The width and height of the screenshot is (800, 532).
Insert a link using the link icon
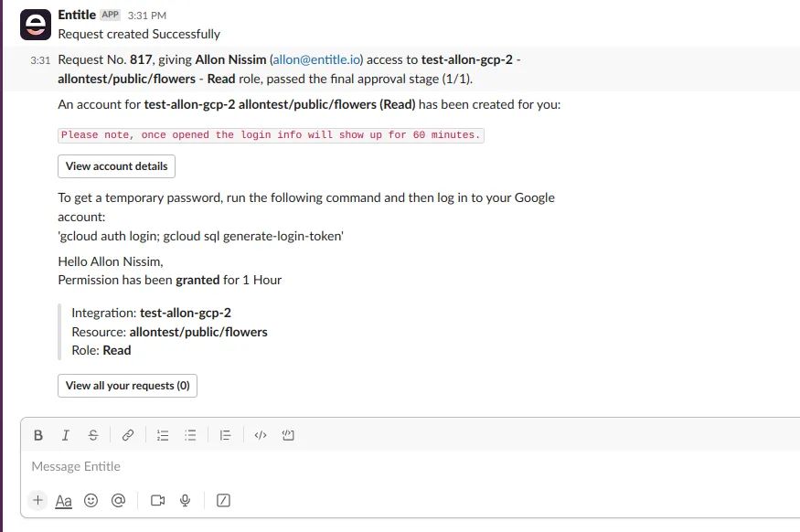point(128,435)
